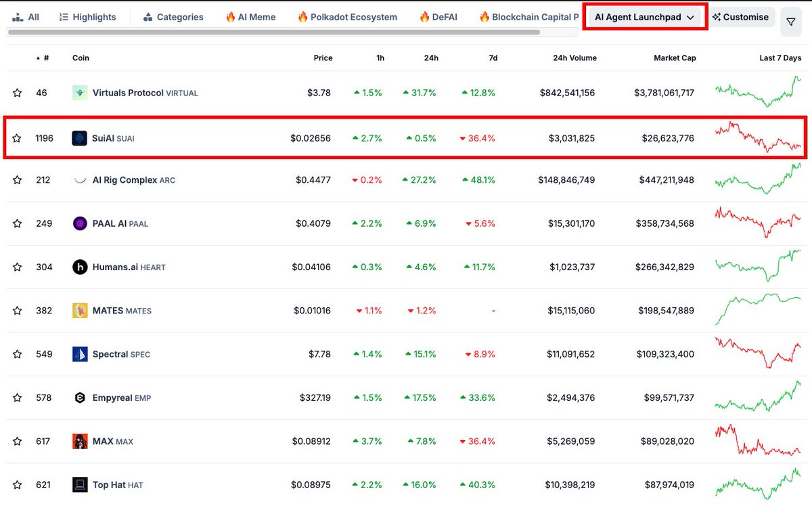Screen dimensions: 812x505
Task: Sort by 24h Volume column
Action: (x=574, y=58)
